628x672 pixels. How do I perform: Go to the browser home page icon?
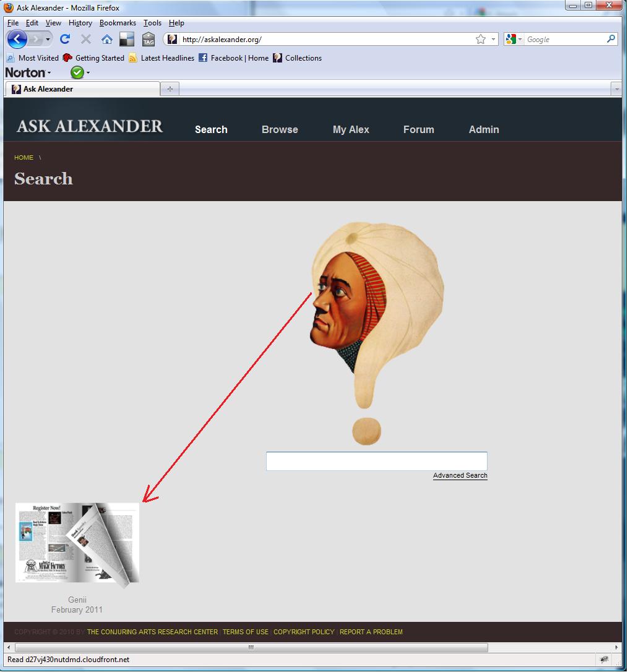(x=107, y=40)
